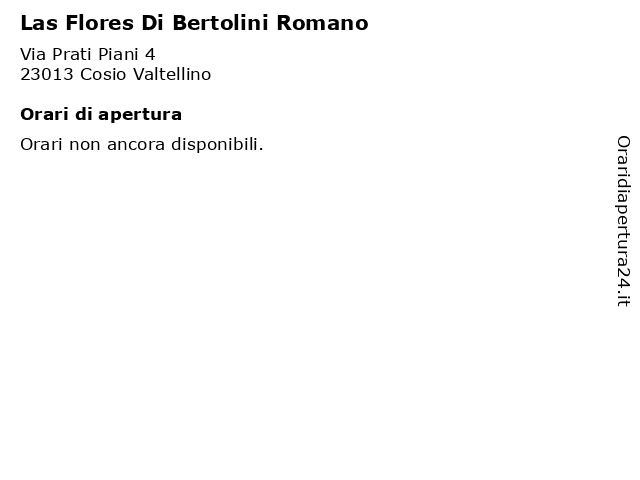The height and width of the screenshot is (480, 640).
Task: Click the .it ending of the vertical site name
Action: [x=623, y=298]
